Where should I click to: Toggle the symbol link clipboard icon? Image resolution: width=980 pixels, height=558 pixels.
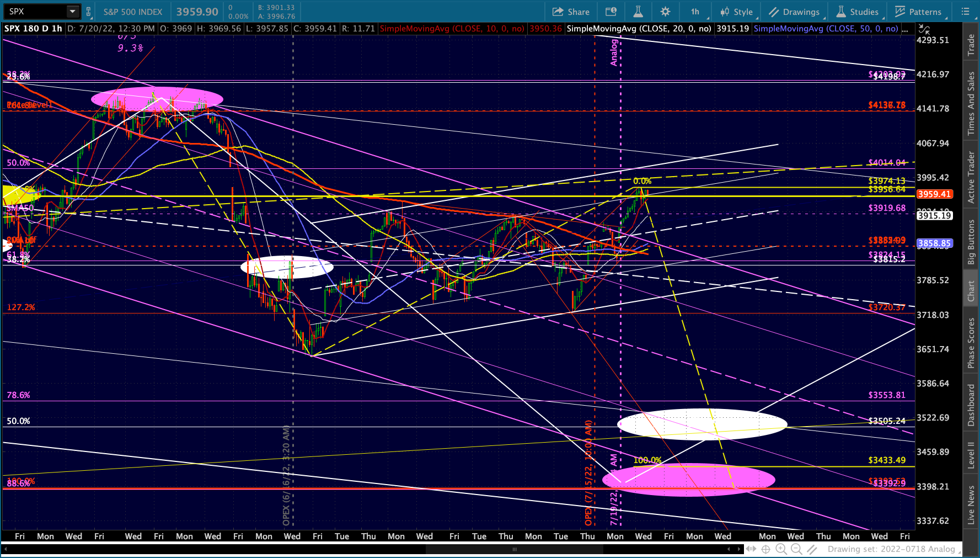(x=88, y=12)
